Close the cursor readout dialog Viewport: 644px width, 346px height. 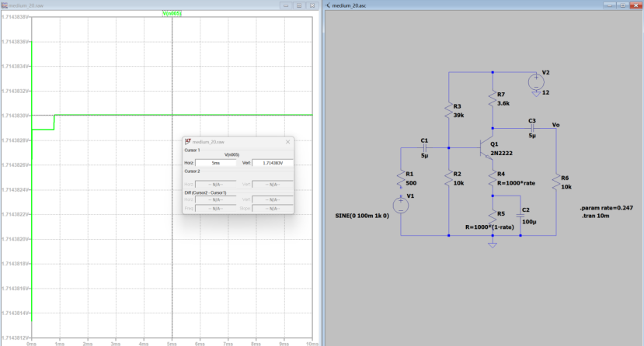pyautogui.click(x=287, y=142)
